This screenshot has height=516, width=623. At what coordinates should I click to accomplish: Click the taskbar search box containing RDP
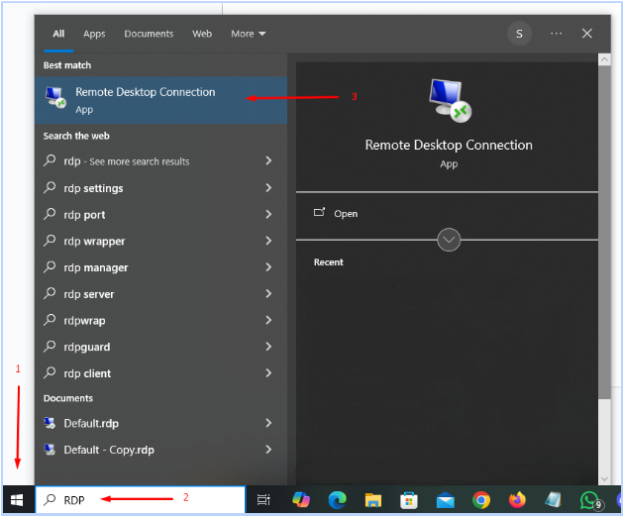(x=141, y=499)
